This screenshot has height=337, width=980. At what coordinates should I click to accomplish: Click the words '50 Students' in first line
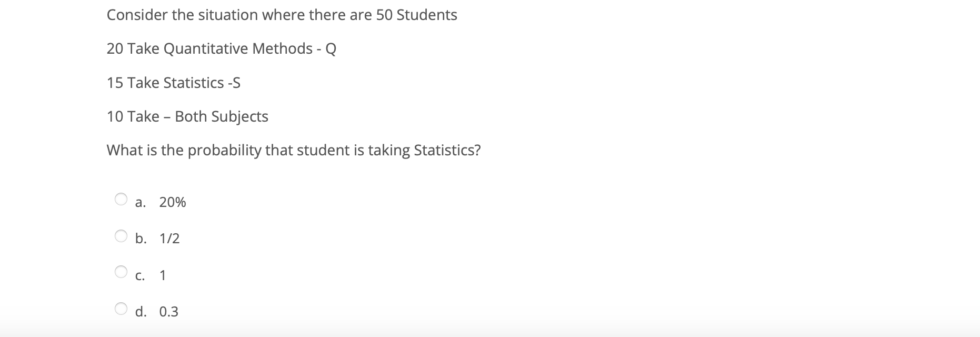tap(417, 15)
